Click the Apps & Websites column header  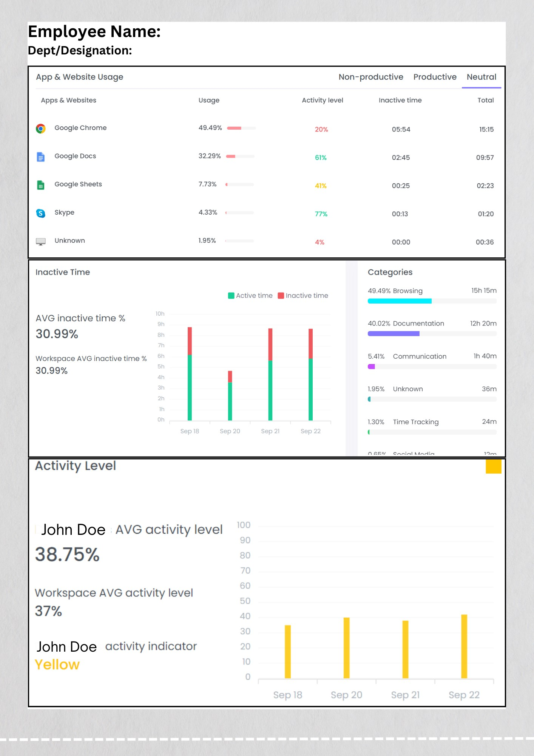pos(68,100)
